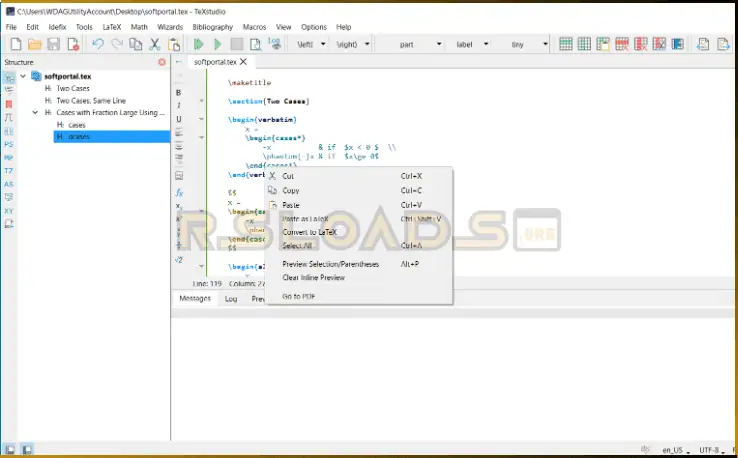Image resolution: width=738 pixels, height=458 pixels.
Task: Open the Idefix menu
Action: pyautogui.click(x=57, y=27)
